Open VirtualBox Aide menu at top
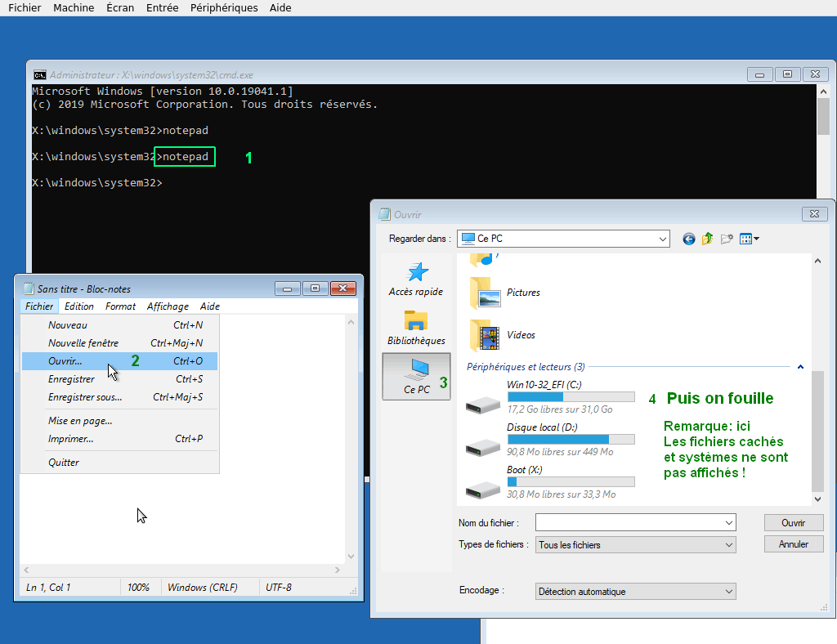The image size is (837, 644). pos(280,8)
